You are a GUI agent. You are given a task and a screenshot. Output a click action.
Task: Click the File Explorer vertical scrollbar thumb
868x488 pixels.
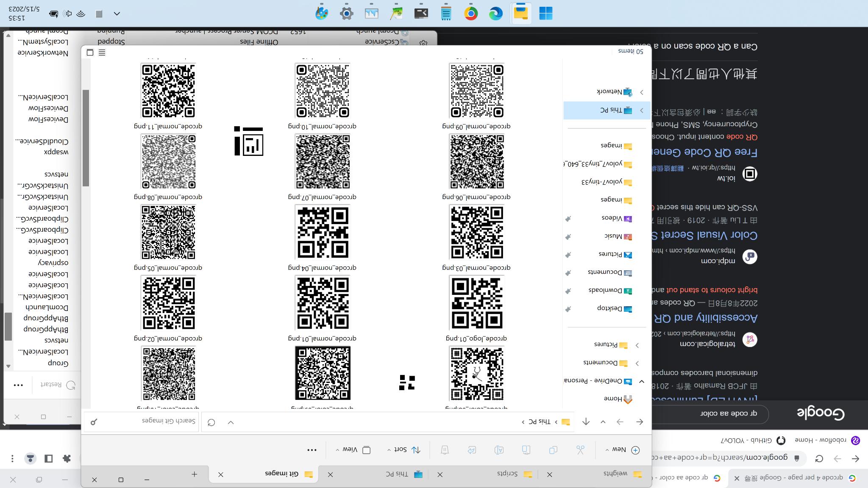coord(86,138)
